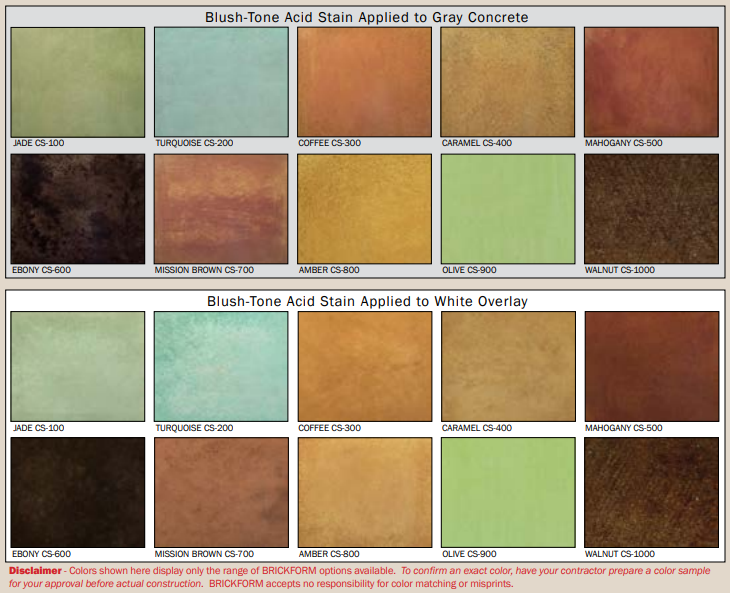Screen dimensions: 730x593
Task: Click the 'MAHOGANY CS-500' label under White Overlay
Action: coord(623,428)
